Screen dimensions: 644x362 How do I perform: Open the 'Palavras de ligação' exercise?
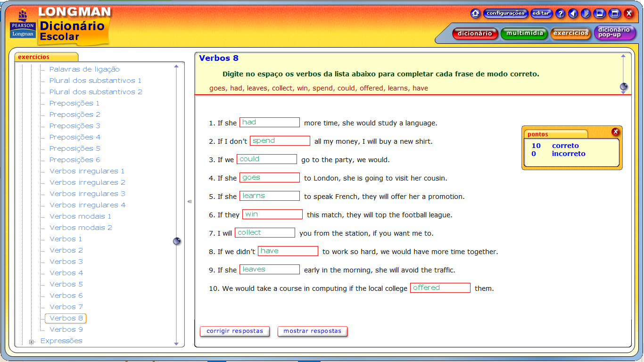pos(84,69)
